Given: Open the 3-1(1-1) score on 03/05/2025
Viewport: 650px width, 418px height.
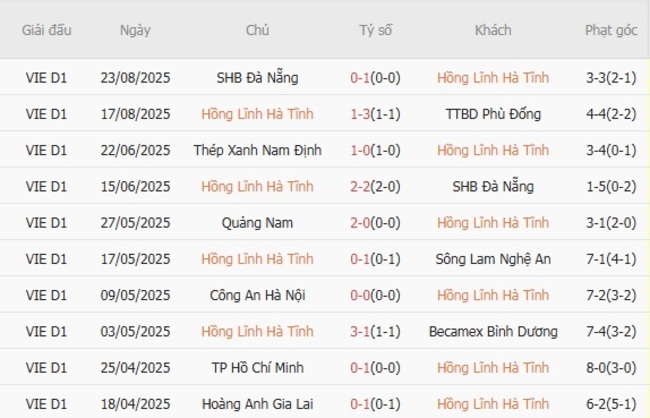Looking at the screenshot, I should (x=376, y=331).
